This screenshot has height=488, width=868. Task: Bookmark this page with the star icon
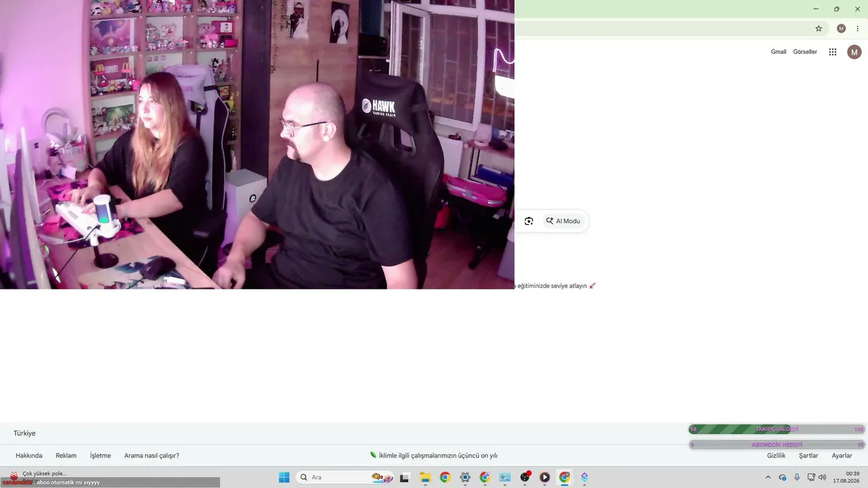818,28
